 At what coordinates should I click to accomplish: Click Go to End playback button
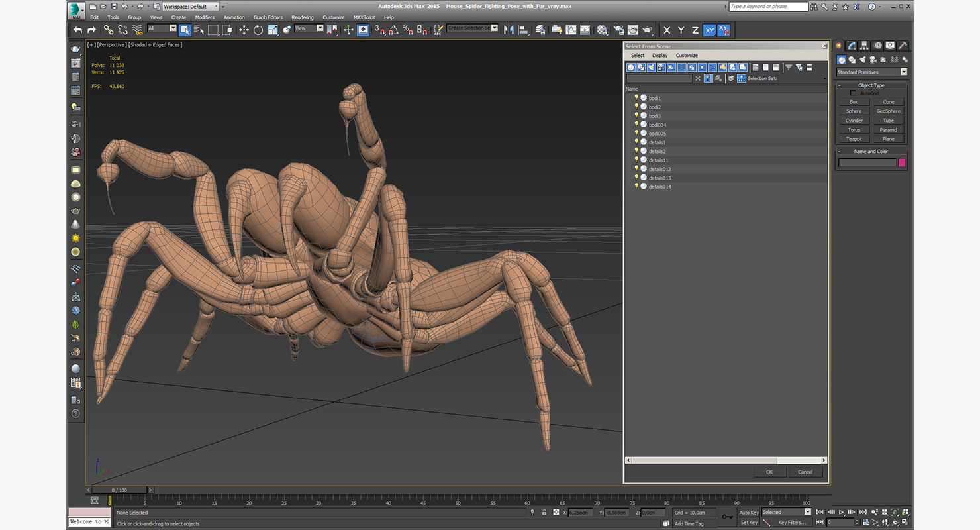(861, 512)
